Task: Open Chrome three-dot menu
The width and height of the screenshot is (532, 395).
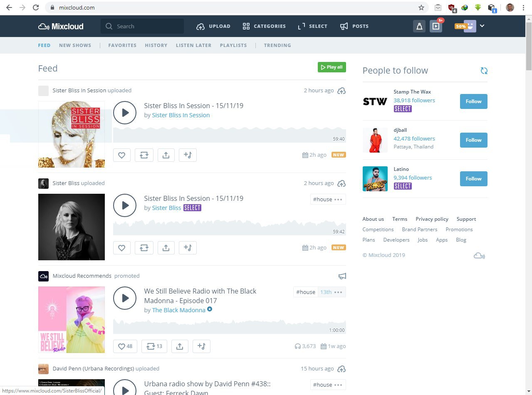Action: coord(524,7)
